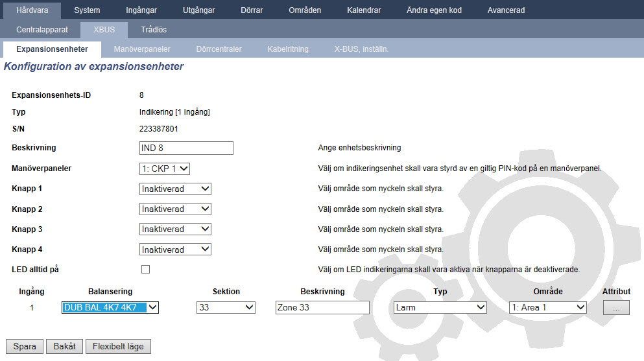Open the Balansering dropdown DUB BAL 4K7

tap(110, 308)
